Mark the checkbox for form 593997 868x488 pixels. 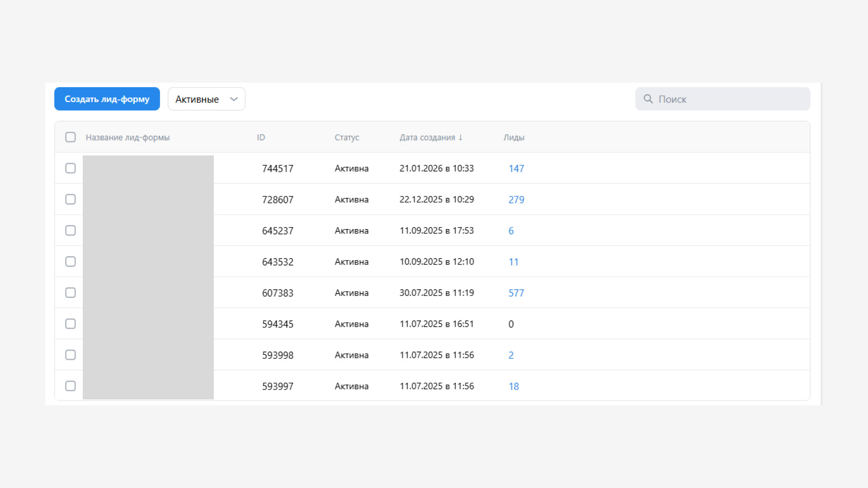click(71, 386)
